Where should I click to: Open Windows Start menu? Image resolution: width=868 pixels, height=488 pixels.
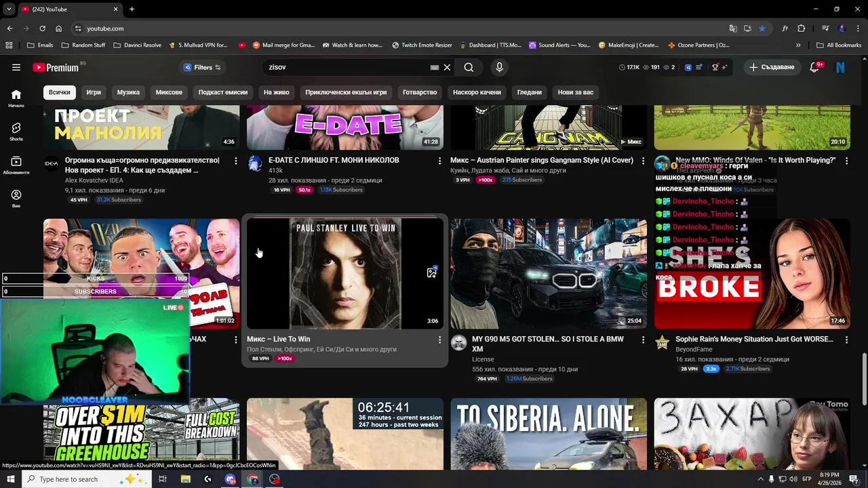tap(10, 479)
